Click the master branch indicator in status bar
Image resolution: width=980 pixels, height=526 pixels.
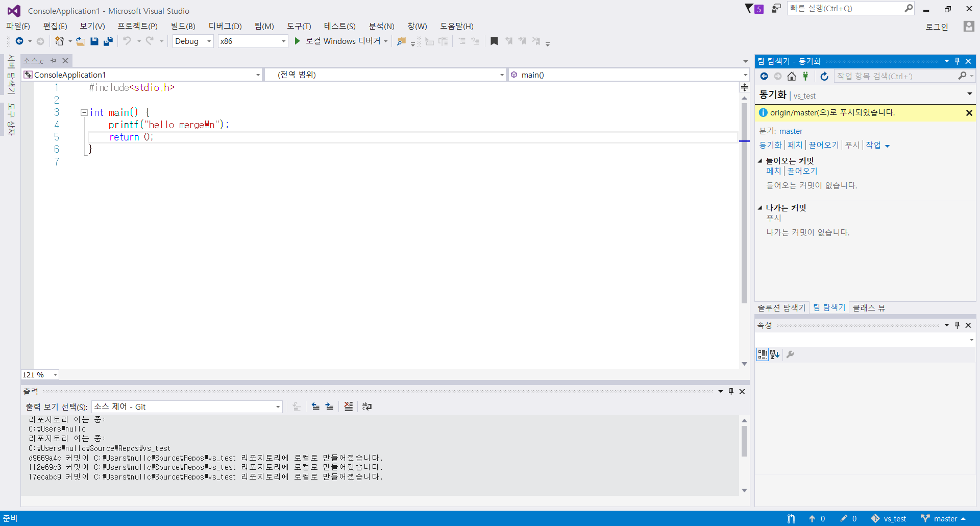943,519
